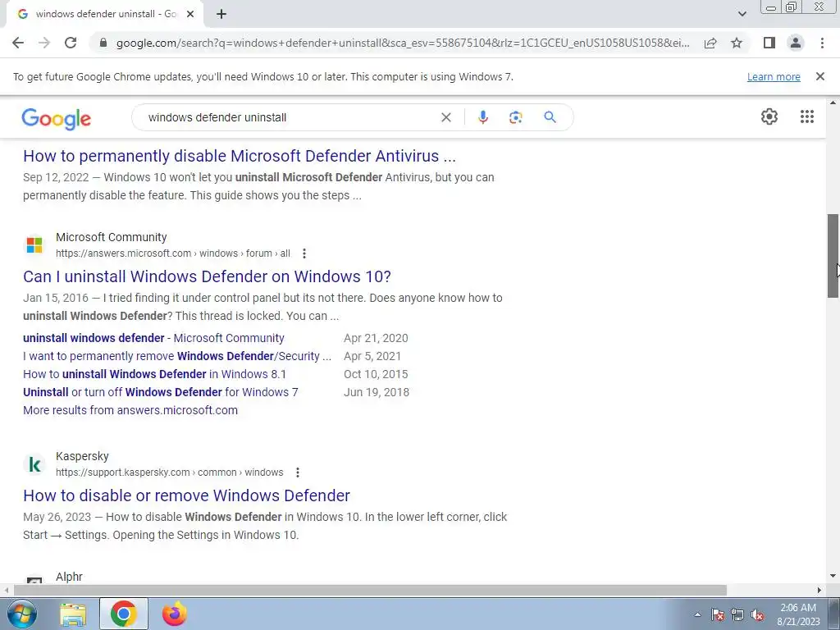Go back to the previous page
The height and width of the screenshot is (630, 840).
point(18,43)
